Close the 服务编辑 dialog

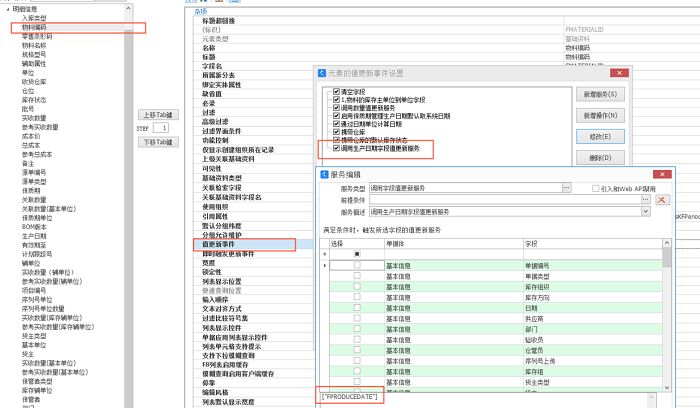tap(661, 172)
